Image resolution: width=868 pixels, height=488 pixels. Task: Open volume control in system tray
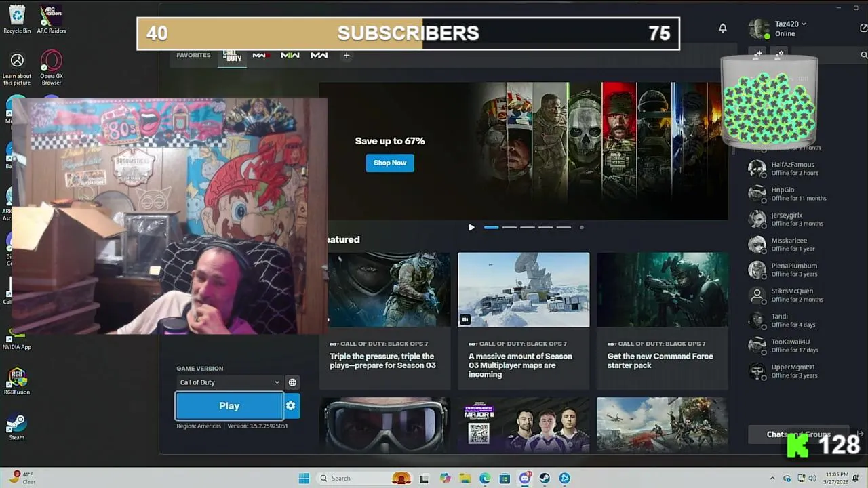(x=813, y=479)
